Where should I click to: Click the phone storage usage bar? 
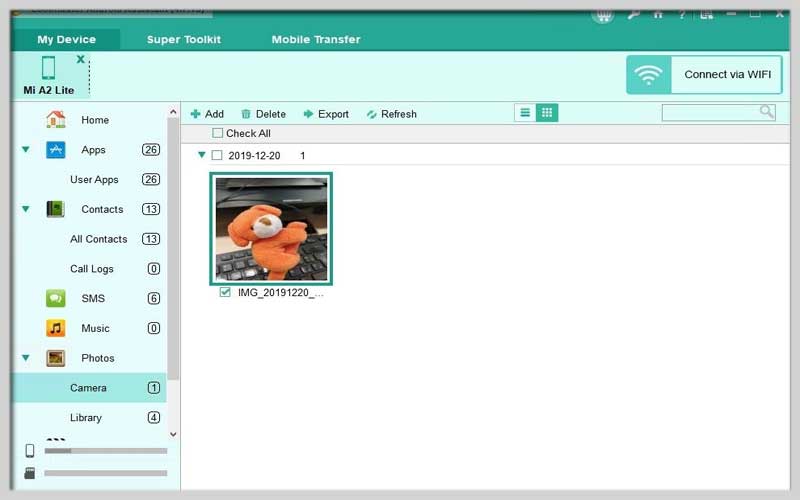pyautogui.click(x=106, y=451)
